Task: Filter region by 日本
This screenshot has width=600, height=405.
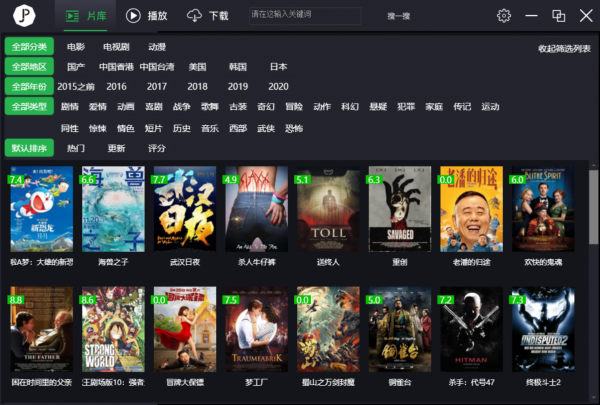Action: (279, 67)
